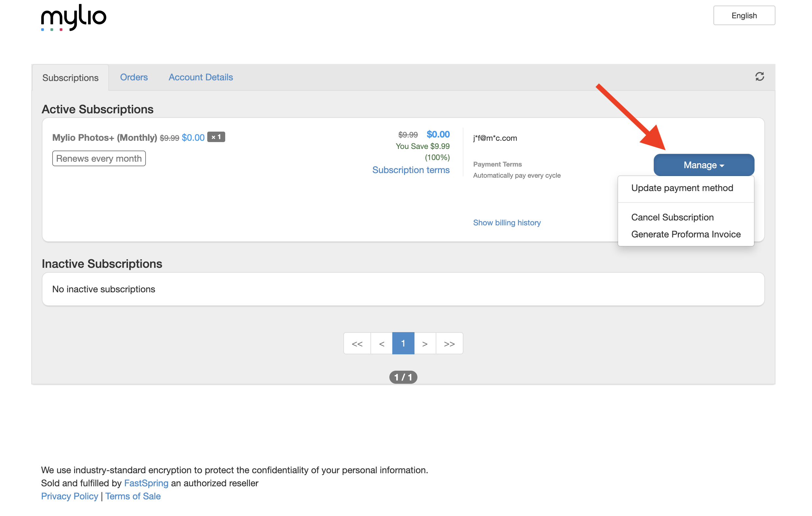Image resolution: width=812 pixels, height=516 pixels.
Task: Select Generate Proforma Invoice option
Action: pyautogui.click(x=686, y=234)
